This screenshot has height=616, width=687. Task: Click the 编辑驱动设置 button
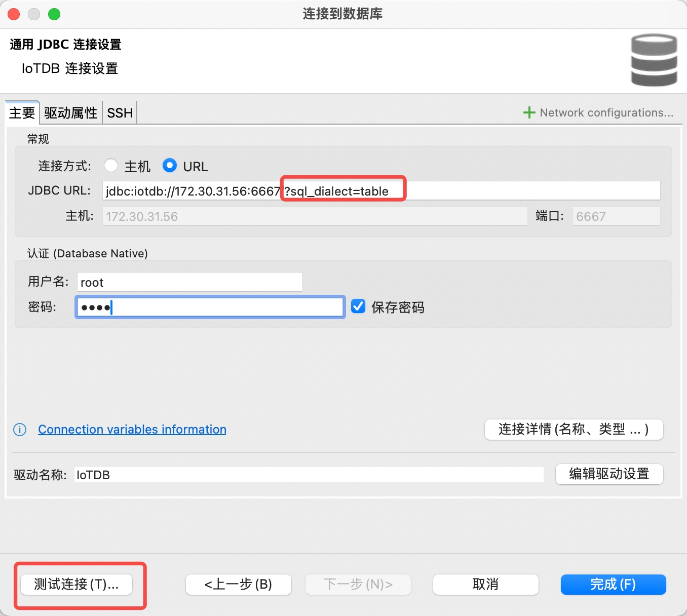[x=609, y=474]
